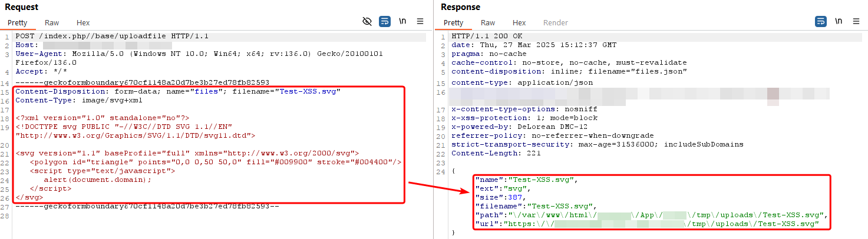Click the closing </script> tag line
Viewport: 868px width, 239px height.
click(50, 188)
